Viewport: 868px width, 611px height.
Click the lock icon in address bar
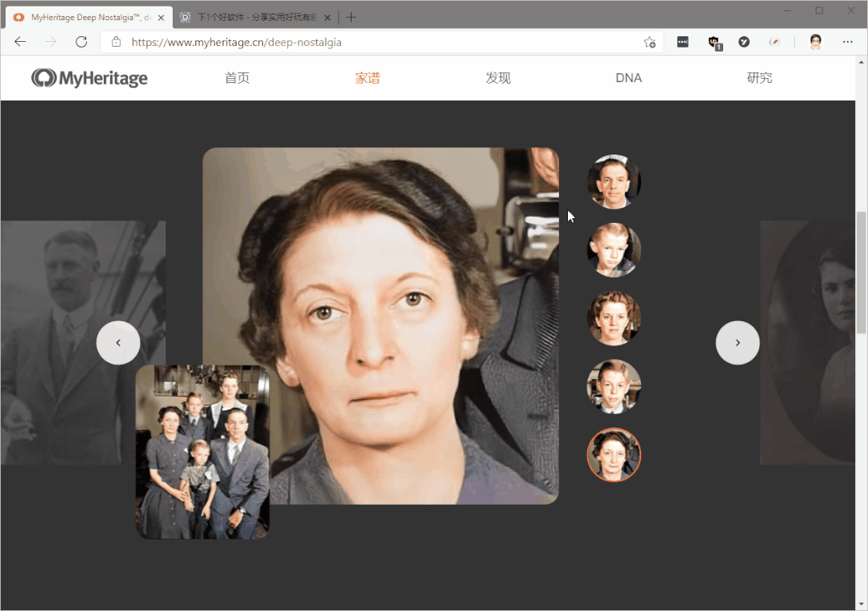(116, 42)
